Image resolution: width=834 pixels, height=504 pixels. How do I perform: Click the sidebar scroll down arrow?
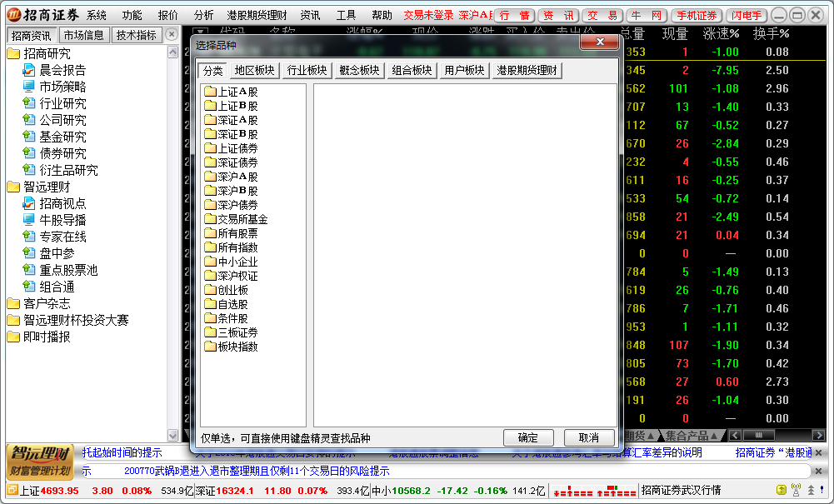click(172, 436)
